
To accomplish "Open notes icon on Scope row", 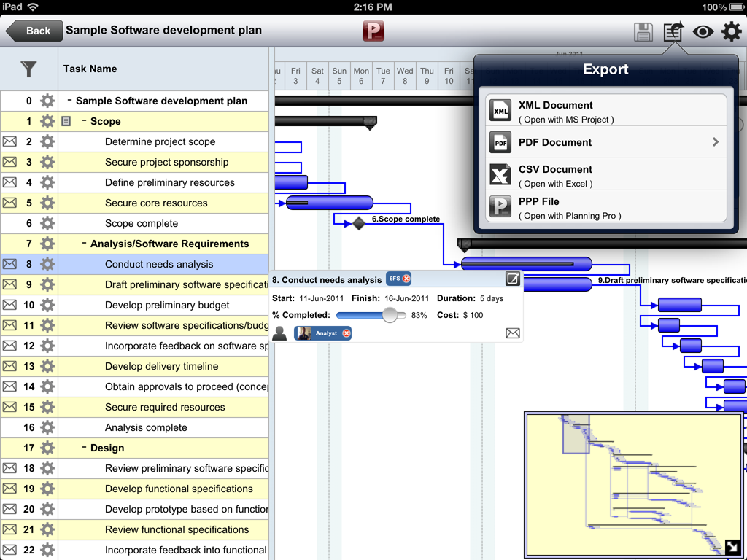I will [x=66, y=122].
